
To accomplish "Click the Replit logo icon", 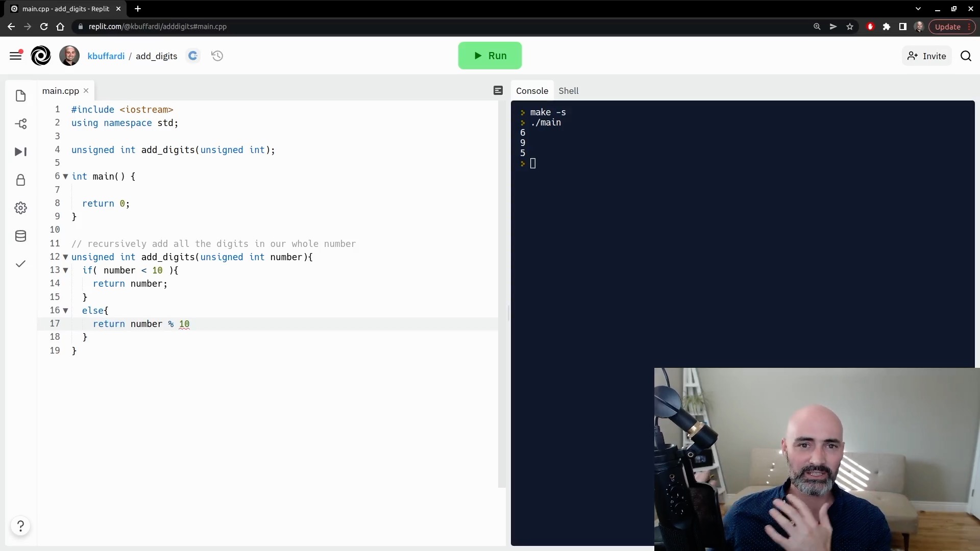I will pyautogui.click(x=40, y=56).
